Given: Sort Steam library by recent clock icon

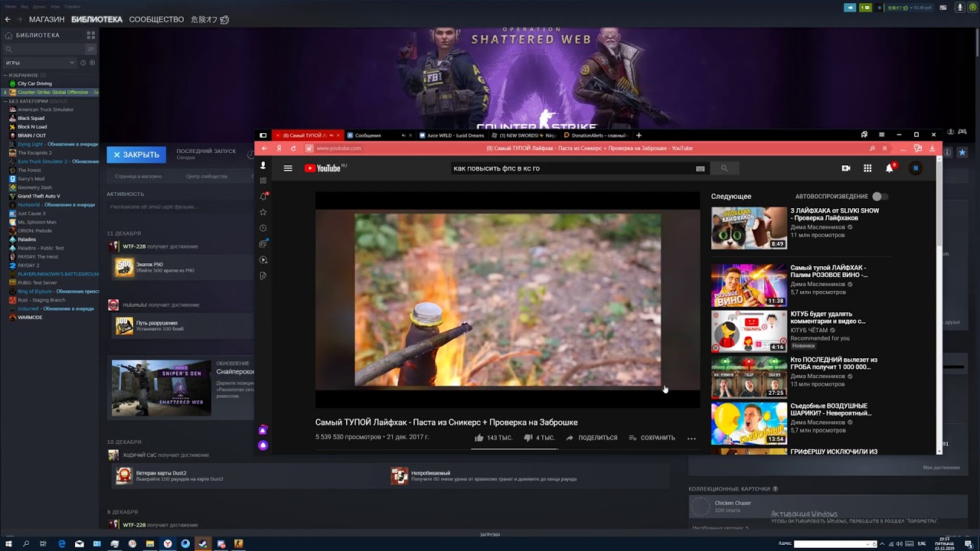Looking at the screenshot, I should pos(83,63).
